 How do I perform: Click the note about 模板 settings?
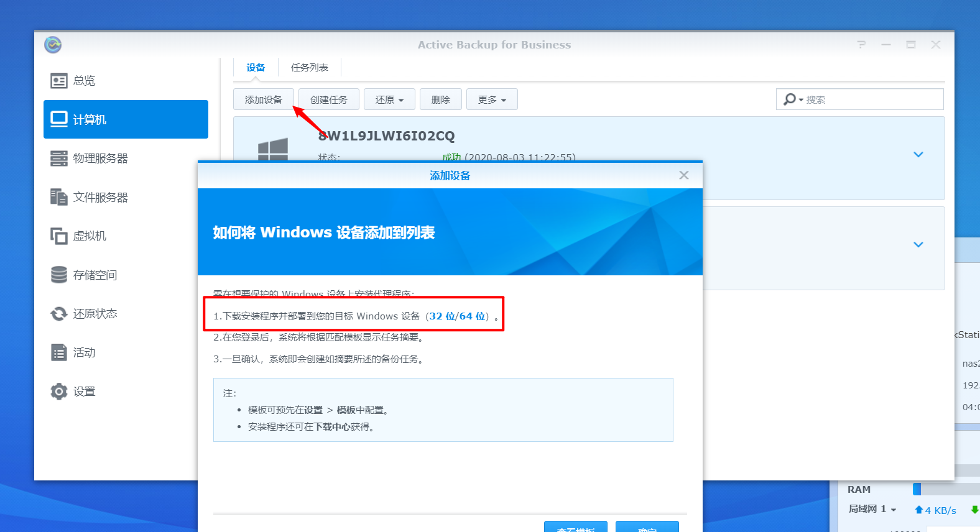coord(320,410)
